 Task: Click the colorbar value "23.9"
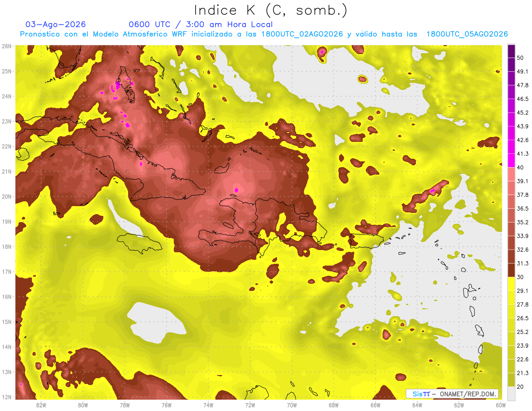pos(523,346)
